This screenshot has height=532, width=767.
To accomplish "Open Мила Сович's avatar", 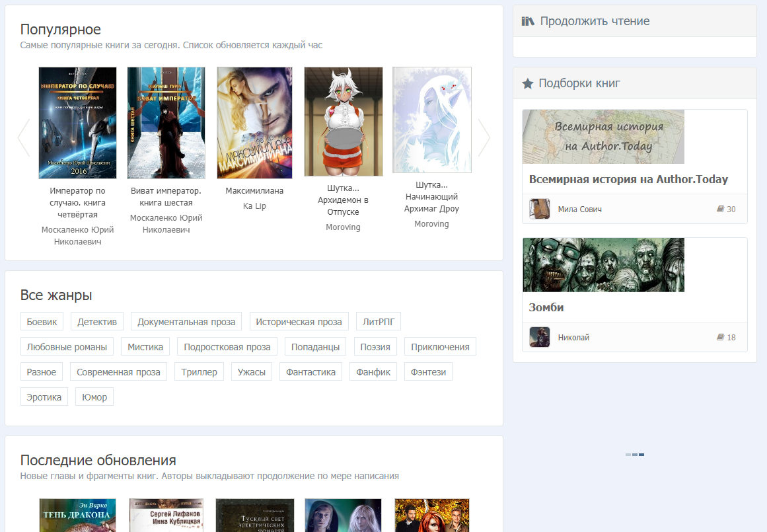I will coord(539,209).
